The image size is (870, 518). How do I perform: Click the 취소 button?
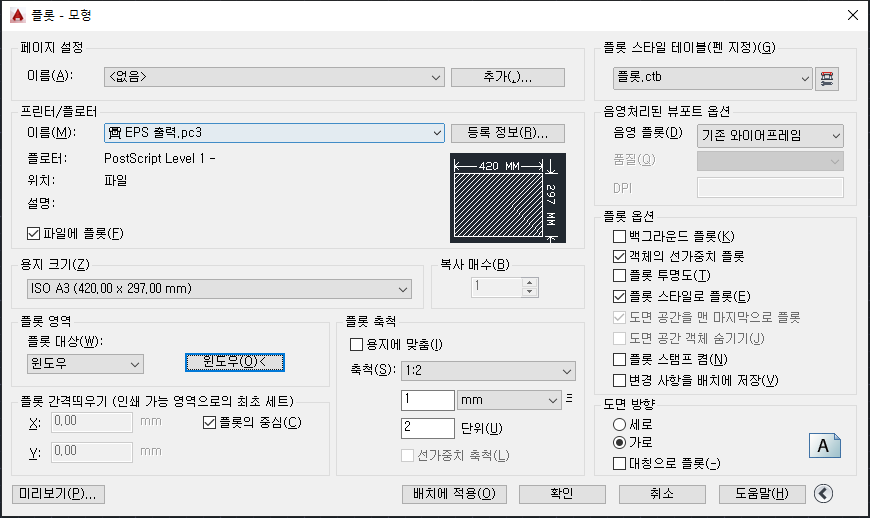(662, 494)
